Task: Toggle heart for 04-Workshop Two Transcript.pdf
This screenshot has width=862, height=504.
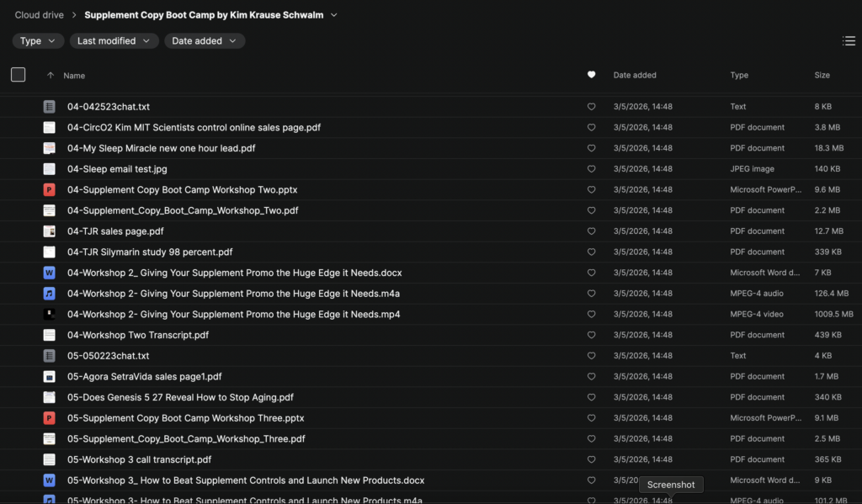Action: point(591,335)
